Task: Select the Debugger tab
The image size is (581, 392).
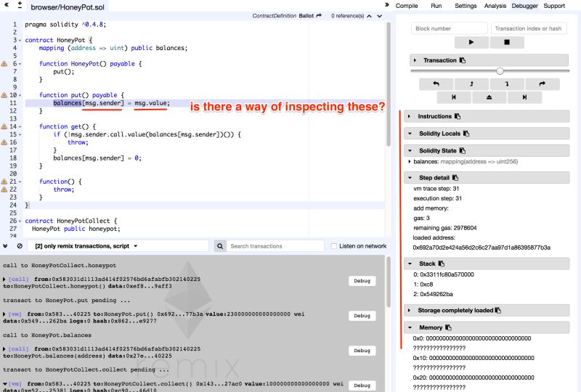Action: [524, 6]
